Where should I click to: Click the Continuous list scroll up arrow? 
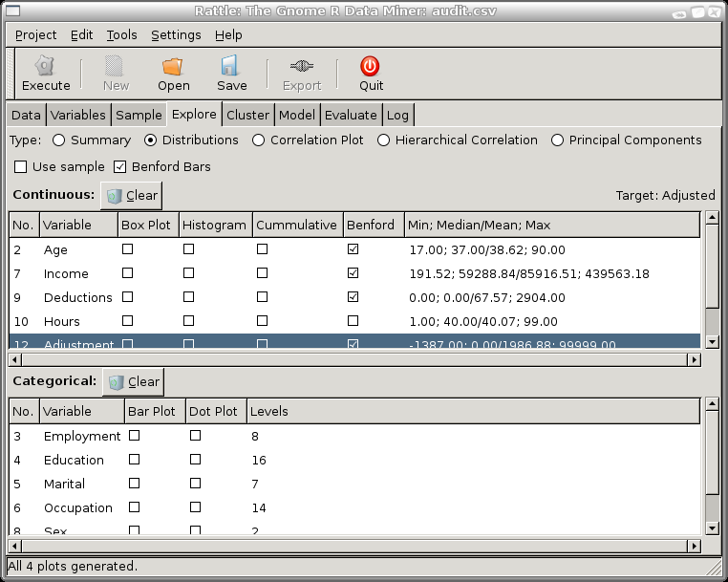[712, 217]
